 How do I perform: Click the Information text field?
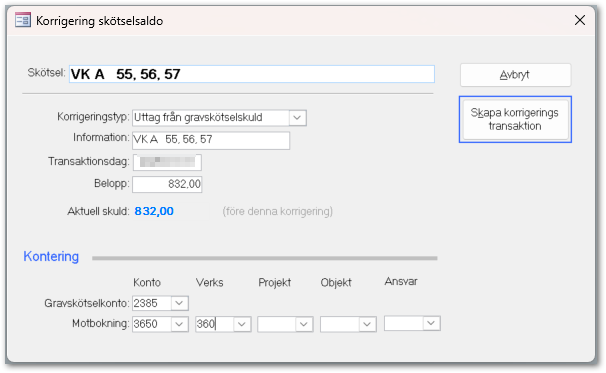point(211,140)
